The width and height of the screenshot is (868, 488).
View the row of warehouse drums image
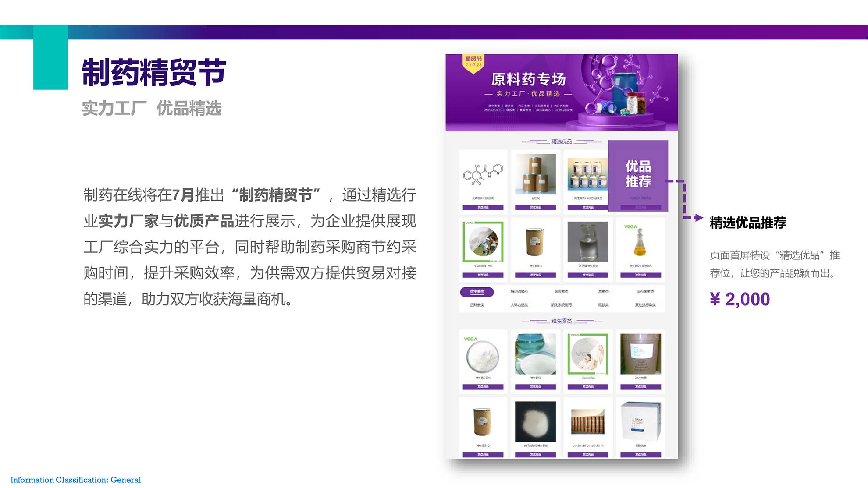coord(588,422)
